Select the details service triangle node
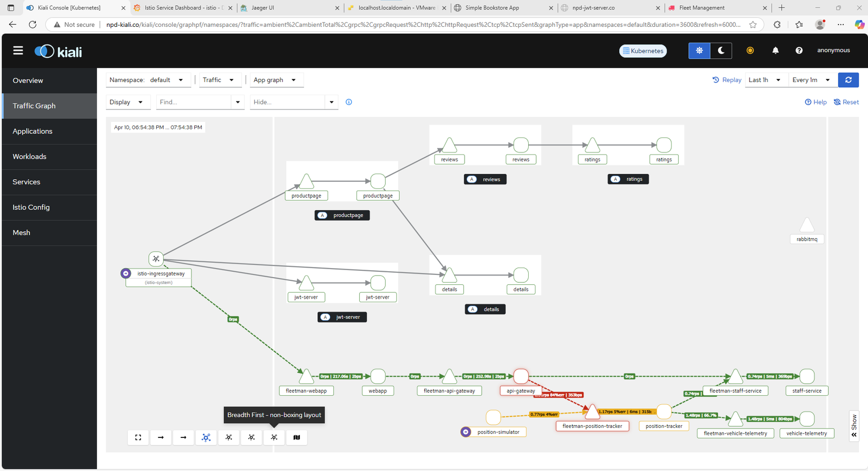Screen dimensions: 868x471 pyautogui.click(x=449, y=275)
